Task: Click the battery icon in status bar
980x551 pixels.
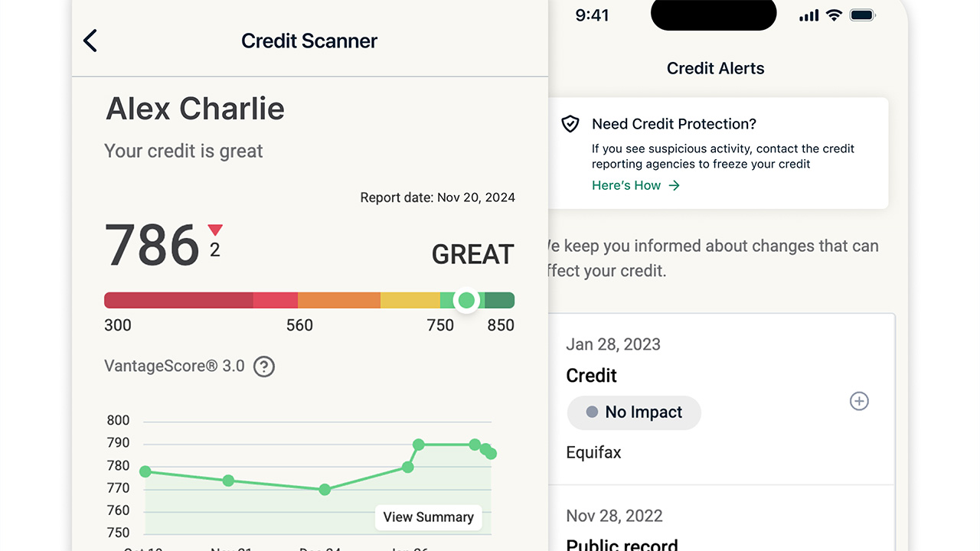Action: tap(863, 15)
